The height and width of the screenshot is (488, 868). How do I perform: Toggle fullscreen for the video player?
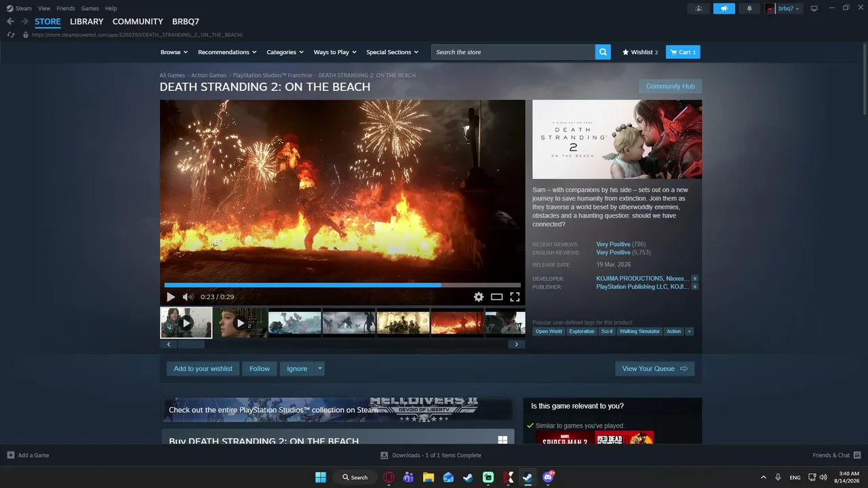[515, 297]
